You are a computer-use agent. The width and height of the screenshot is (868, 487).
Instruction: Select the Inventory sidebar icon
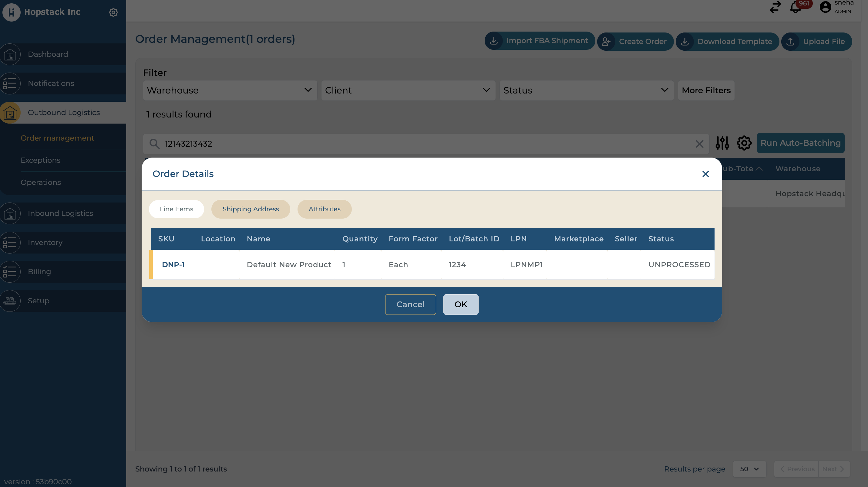tap(10, 243)
